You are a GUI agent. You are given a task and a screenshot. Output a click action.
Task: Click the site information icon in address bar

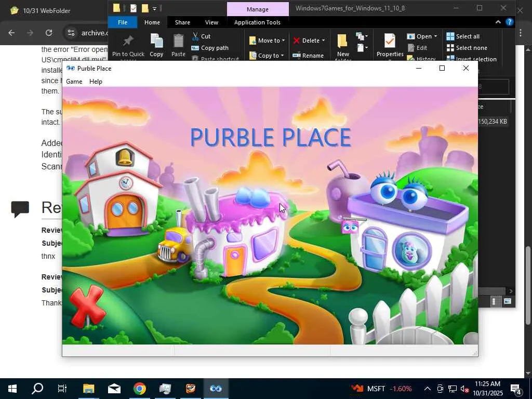(71, 33)
